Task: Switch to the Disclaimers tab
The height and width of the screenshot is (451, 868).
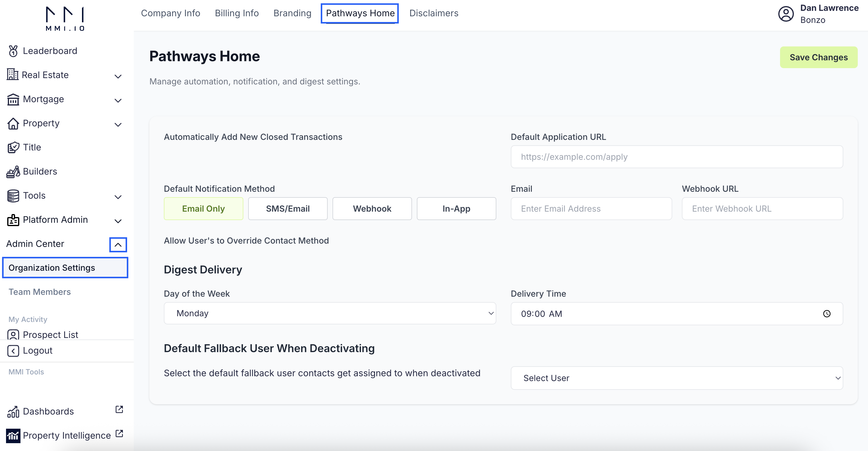Action: [434, 13]
